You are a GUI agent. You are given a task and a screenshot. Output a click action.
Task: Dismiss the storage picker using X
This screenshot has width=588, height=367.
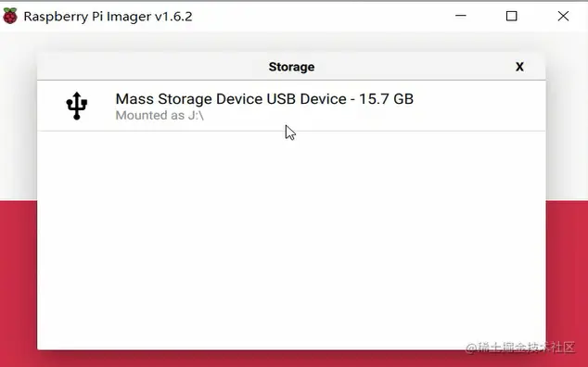point(519,67)
